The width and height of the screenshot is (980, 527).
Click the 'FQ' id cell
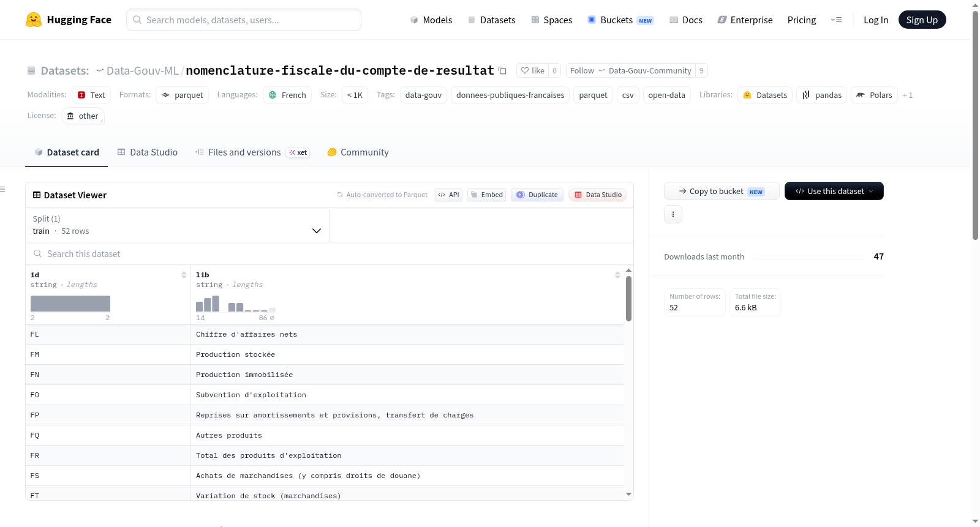108,435
